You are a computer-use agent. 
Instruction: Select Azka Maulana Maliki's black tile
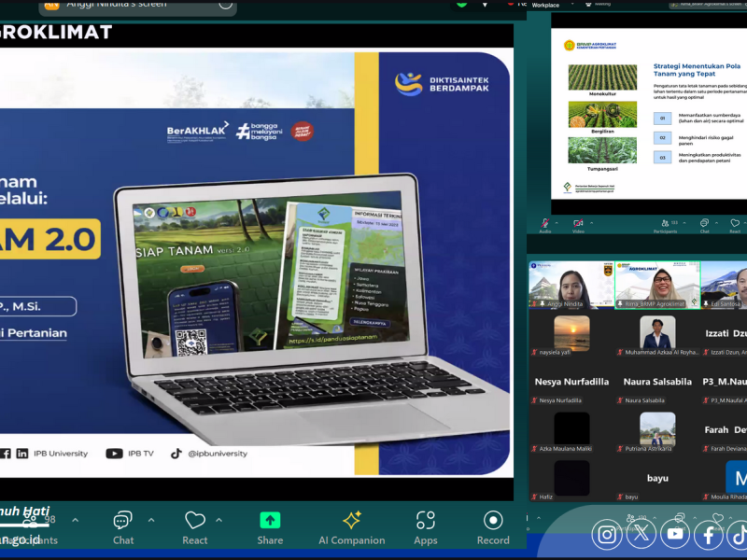pyautogui.click(x=571, y=429)
